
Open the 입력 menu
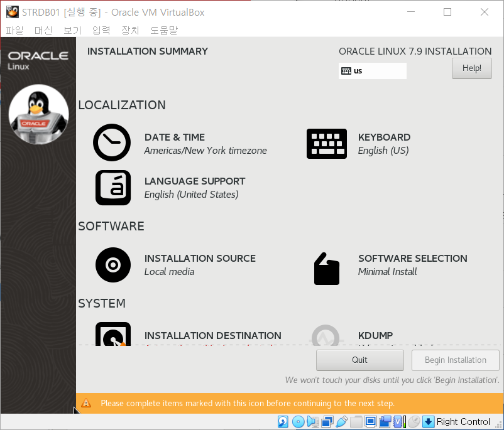(x=101, y=30)
